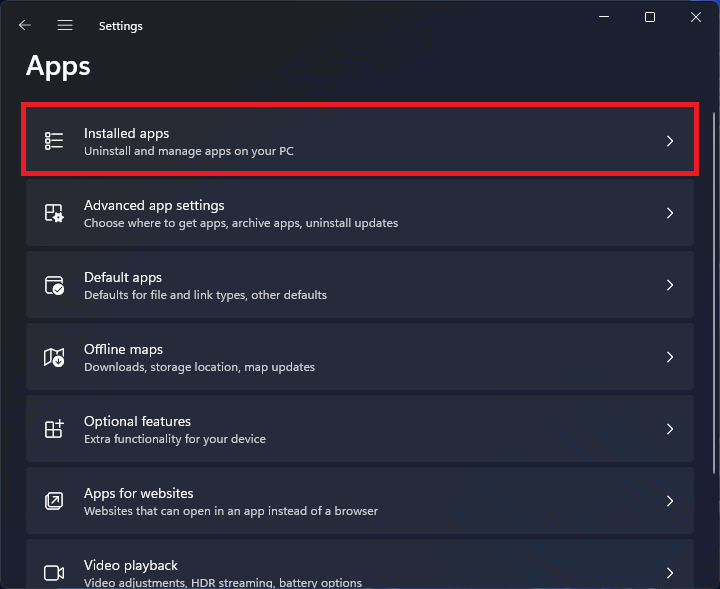Open the hamburger navigation menu
Screen dimensions: 720x589
(65, 25)
